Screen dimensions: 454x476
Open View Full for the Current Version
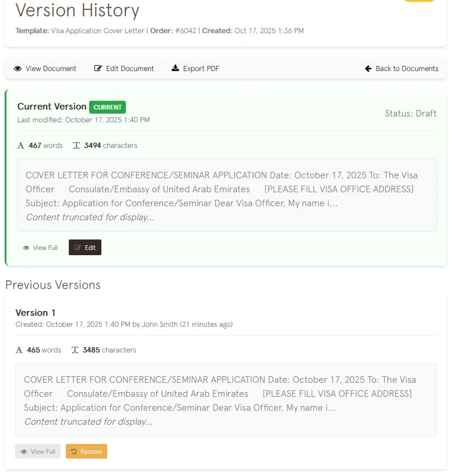(40, 247)
